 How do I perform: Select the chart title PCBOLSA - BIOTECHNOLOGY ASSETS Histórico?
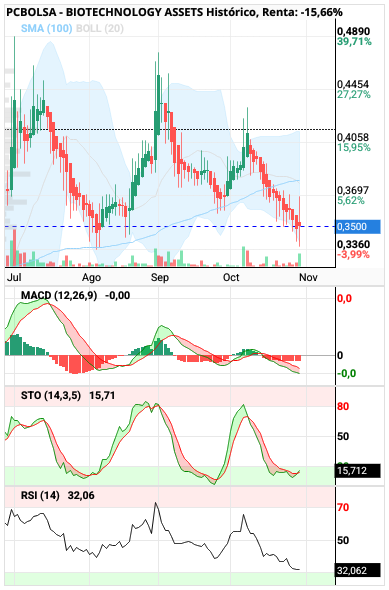coord(132,12)
